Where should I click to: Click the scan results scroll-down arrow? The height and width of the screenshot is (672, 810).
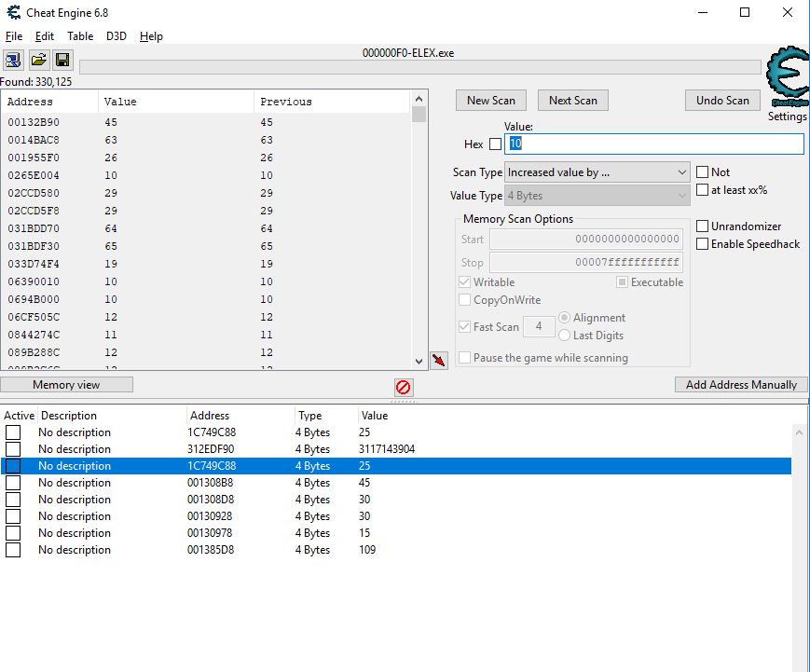[x=419, y=361]
